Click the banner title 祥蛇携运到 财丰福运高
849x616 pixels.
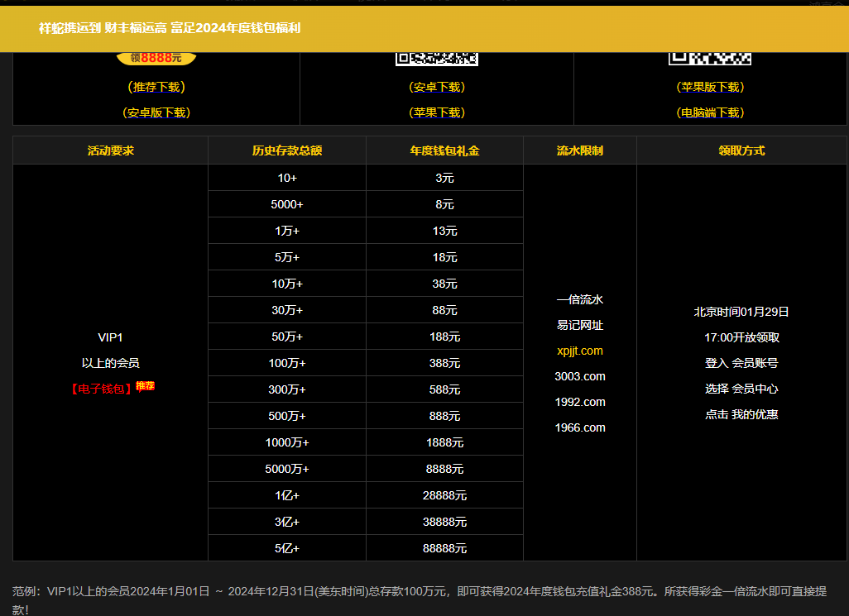tap(103, 28)
